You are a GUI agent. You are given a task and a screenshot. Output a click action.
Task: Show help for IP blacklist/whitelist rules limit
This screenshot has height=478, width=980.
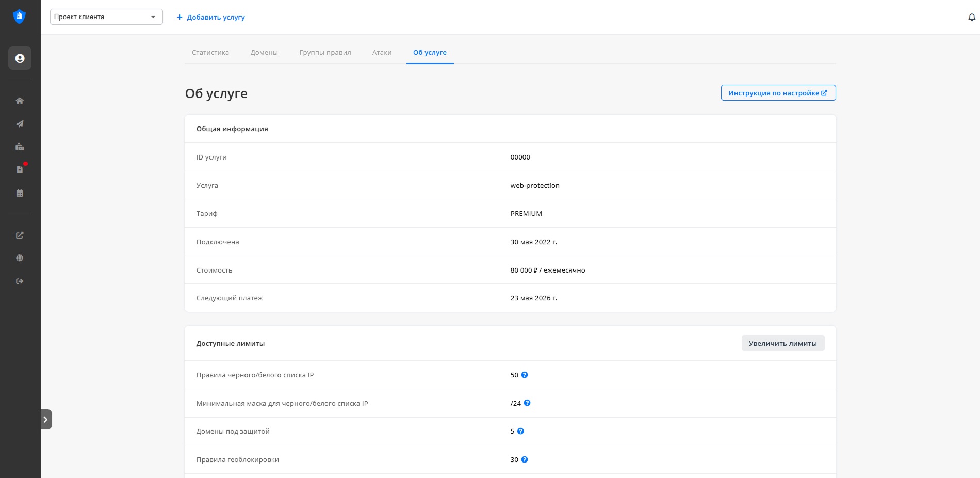[525, 375]
